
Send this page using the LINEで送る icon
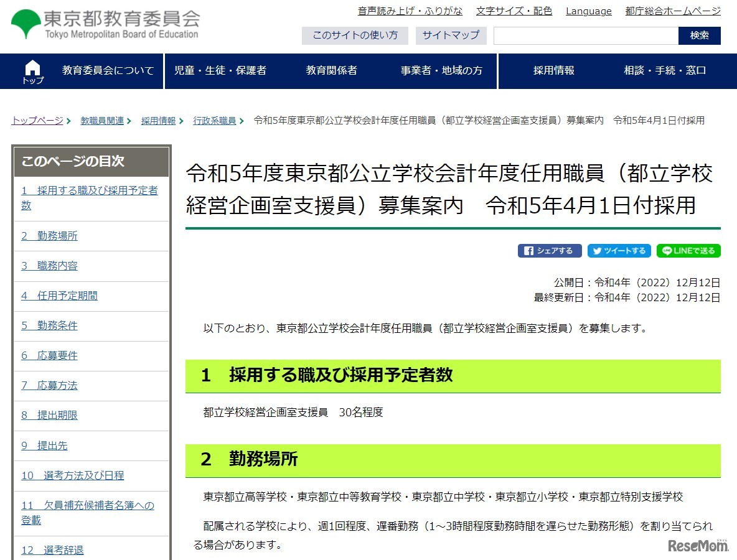(x=688, y=251)
